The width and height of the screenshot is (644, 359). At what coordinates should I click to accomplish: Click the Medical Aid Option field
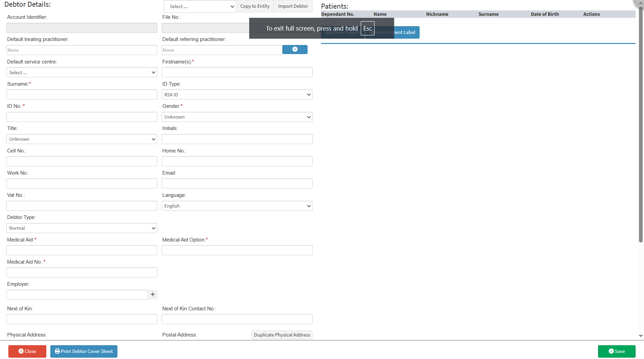pyautogui.click(x=237, y=250)
